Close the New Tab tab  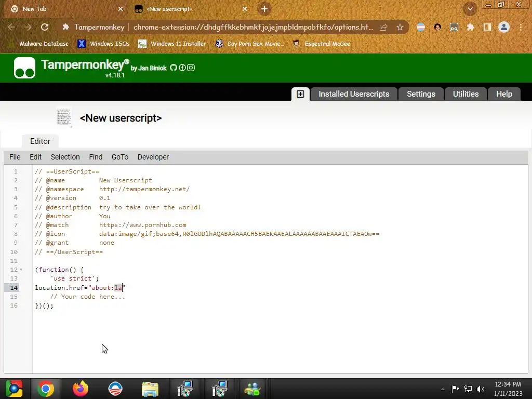(x=121, y=9)
